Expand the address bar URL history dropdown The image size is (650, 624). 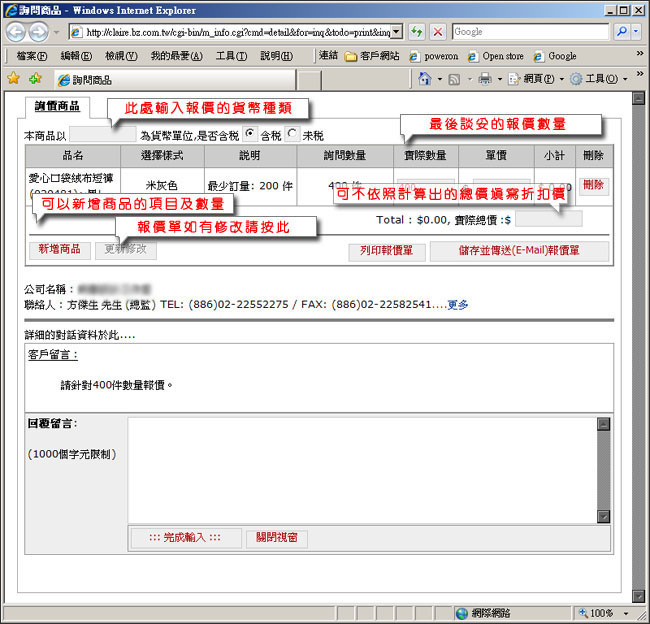(x=397, y=32)
